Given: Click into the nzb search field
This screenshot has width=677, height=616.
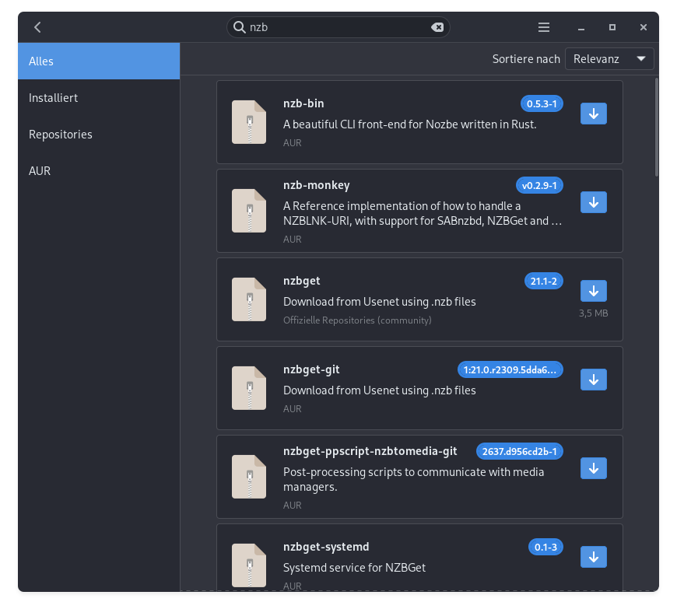Looking at the screenshot, I should point(335,27).
